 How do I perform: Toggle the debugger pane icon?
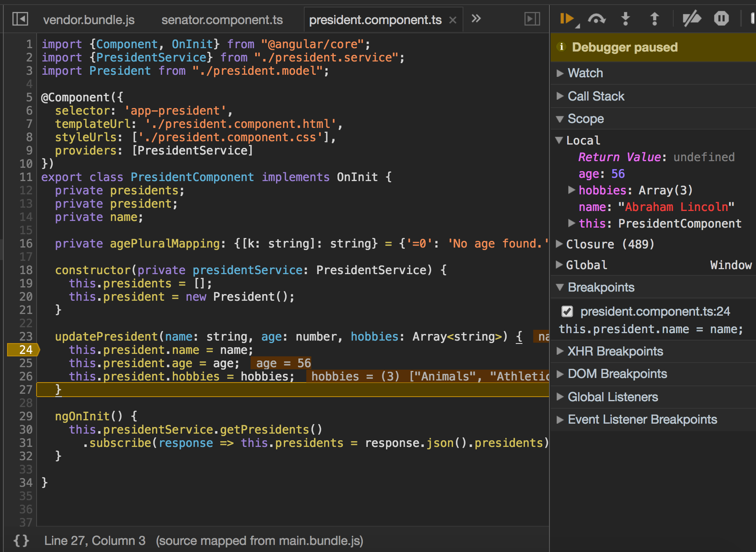[x=532, y=19]
